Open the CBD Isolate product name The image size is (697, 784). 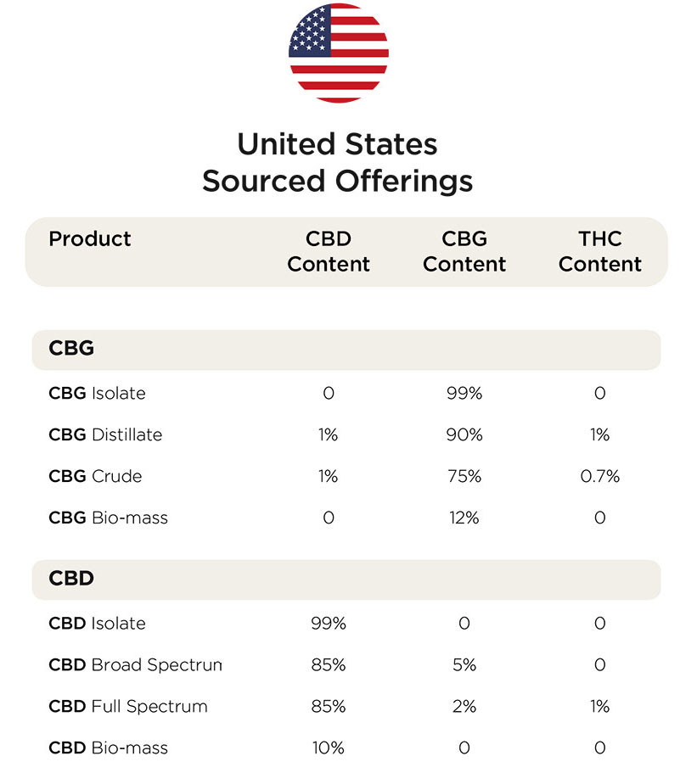(97, 624)
